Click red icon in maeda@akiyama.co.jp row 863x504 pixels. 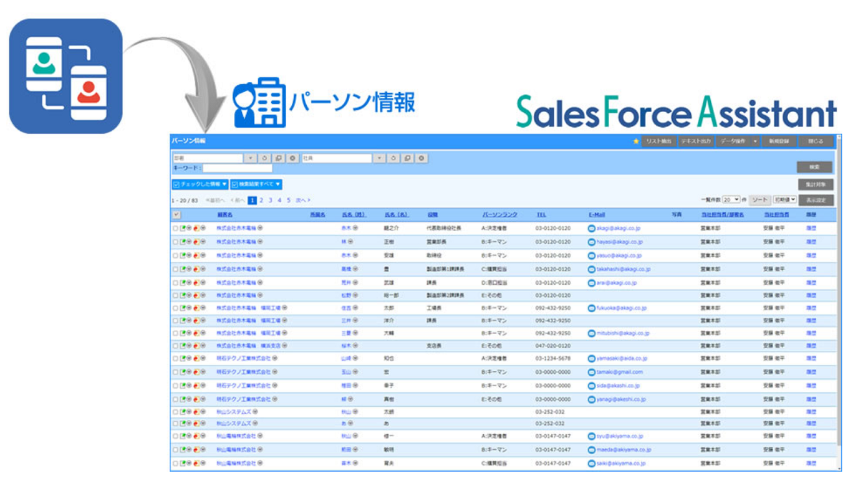(x=196, y=449)
